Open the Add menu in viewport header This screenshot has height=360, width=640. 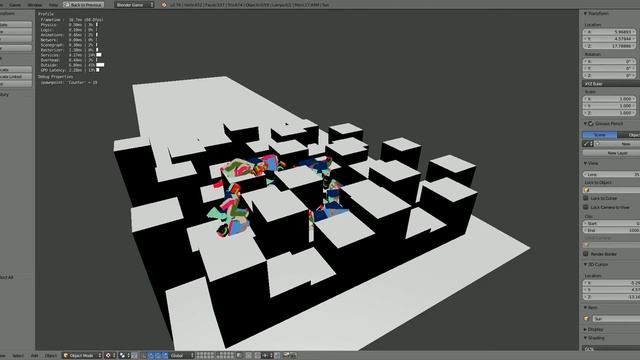(x=35, y=356)
